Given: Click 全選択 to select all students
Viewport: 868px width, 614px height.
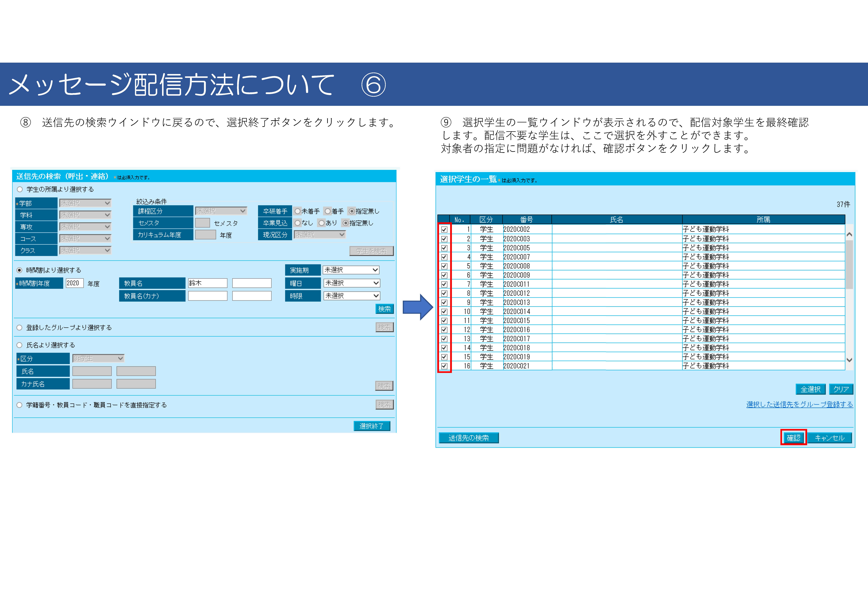Looking at the screenshot, I should tap(810, 389).
